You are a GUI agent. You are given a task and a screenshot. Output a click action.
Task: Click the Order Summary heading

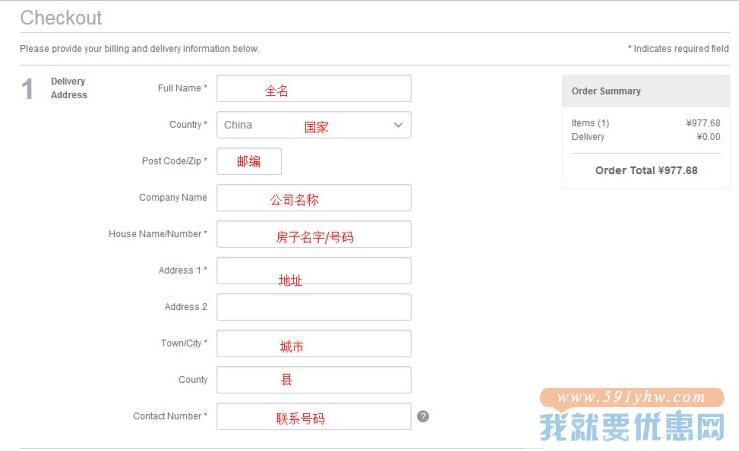pos(606,91)
